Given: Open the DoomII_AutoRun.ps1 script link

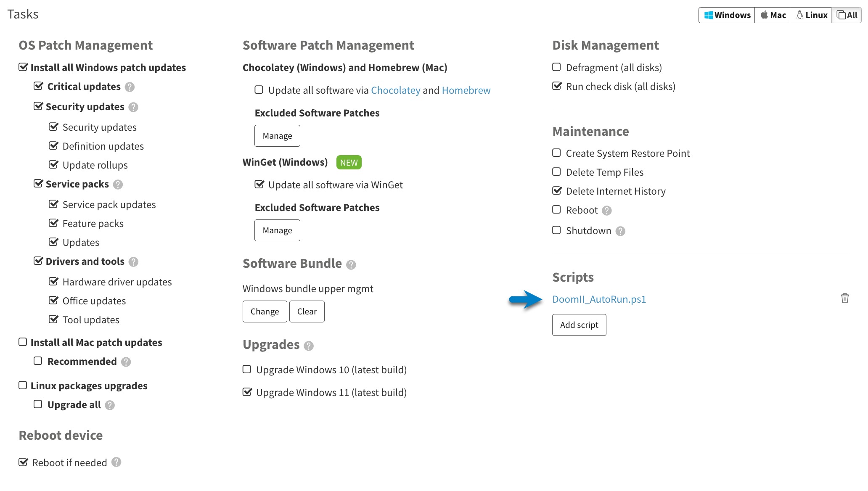Looking at the screenshot, I should point(599,299).
